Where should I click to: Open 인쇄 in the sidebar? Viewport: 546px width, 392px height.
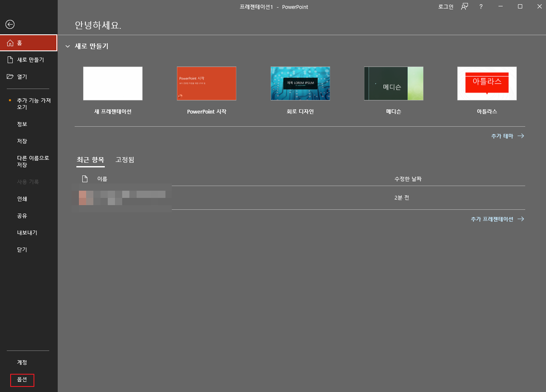click(28, 199)
